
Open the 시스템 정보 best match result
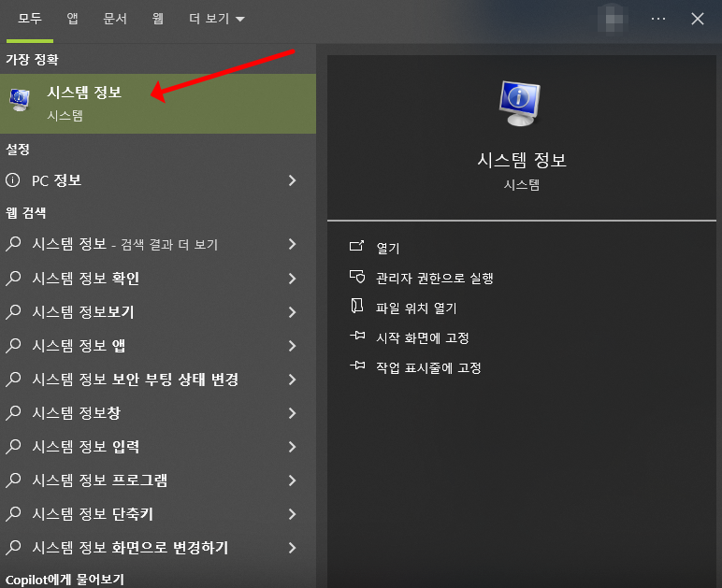pyautogui.click(x=158, y=104)
